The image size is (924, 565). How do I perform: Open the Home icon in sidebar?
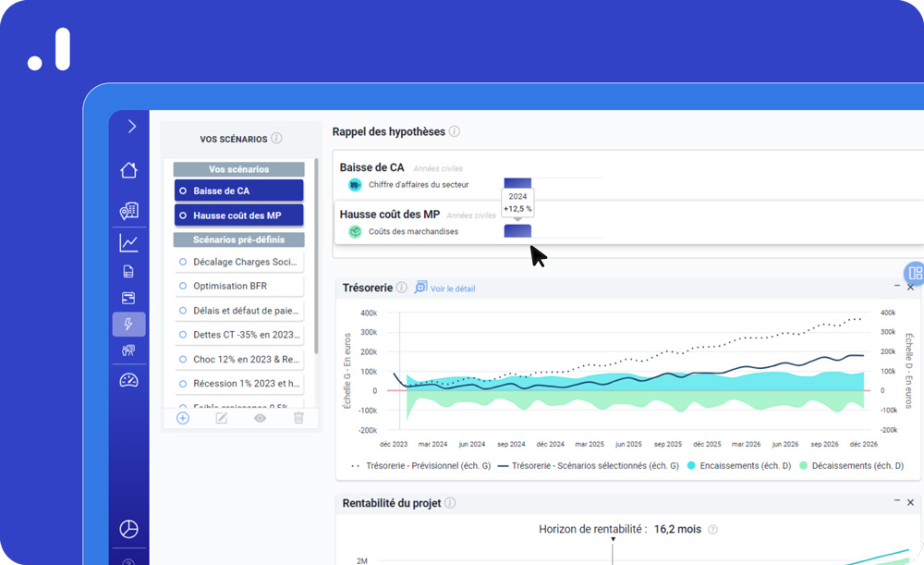click(x=129, y=170)
